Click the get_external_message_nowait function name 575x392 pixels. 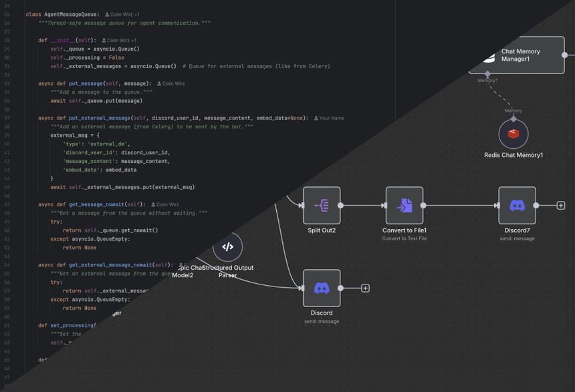[110, 265]
